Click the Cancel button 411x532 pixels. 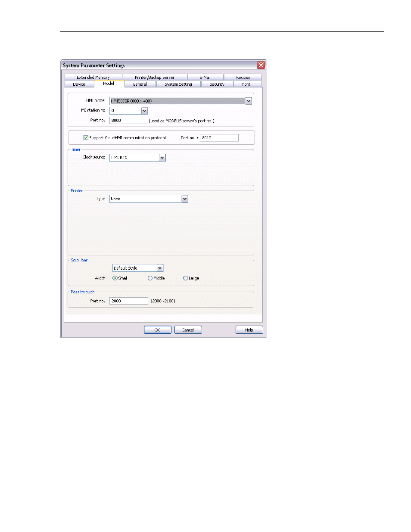tap(188, 330)
